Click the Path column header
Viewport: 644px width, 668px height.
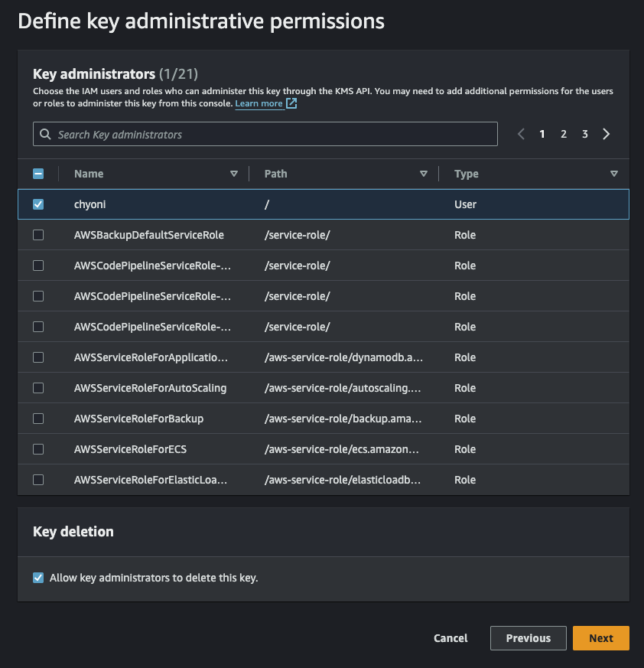point(275,174)
